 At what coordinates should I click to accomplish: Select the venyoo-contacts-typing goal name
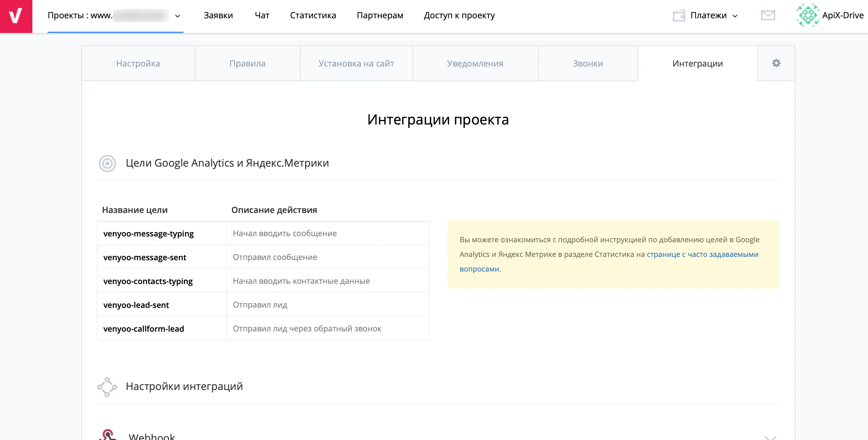click(x=148, y=281)
